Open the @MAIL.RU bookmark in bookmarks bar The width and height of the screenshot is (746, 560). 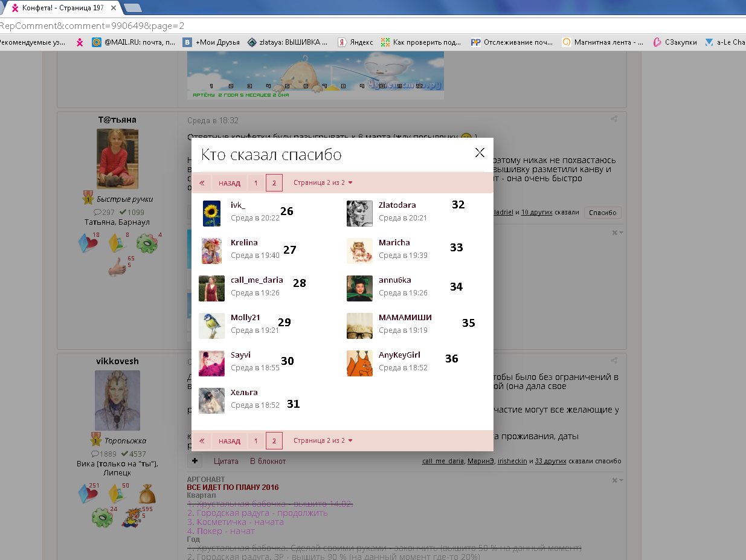(133, 42)
